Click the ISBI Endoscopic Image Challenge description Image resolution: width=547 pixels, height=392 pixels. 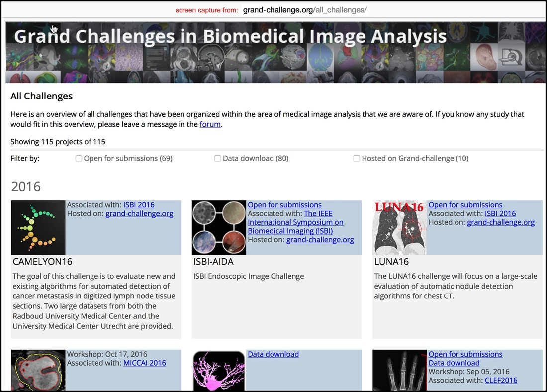(249, 276)
